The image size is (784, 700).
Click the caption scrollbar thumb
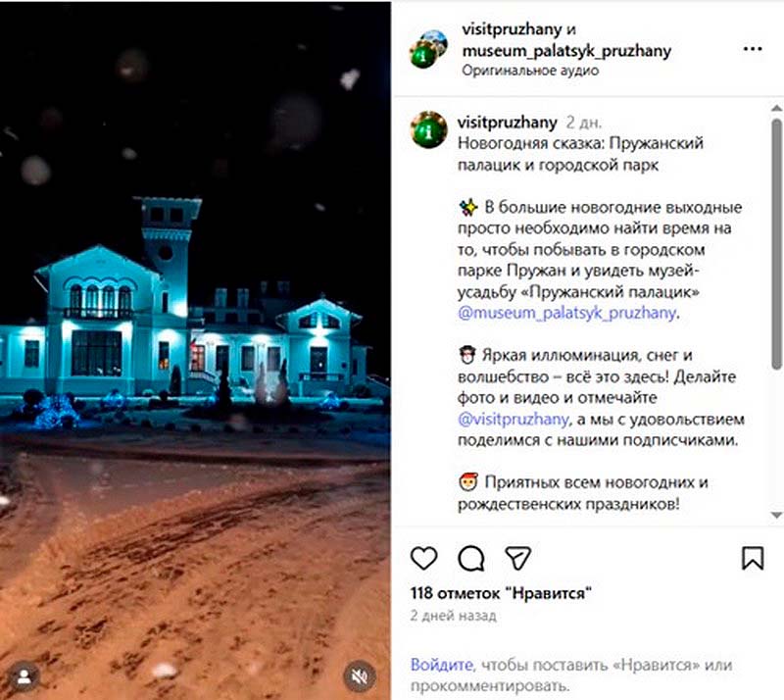click(x=776, y=244)
